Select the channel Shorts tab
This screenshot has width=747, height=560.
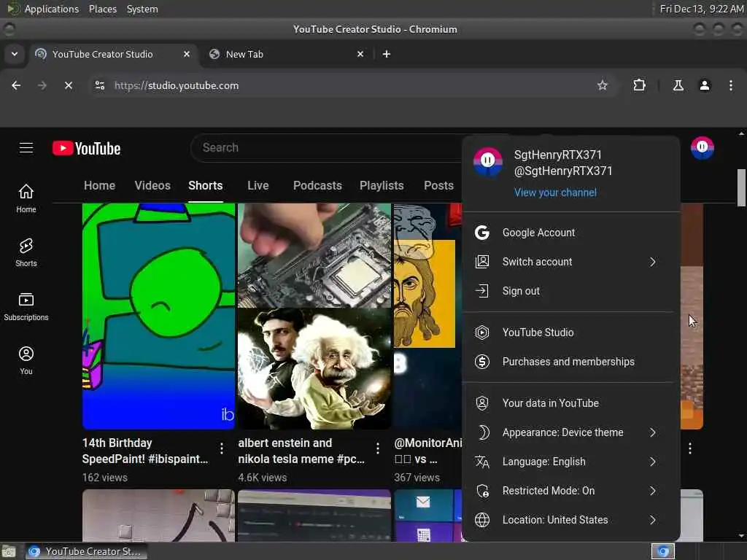(x=205, y=186)
